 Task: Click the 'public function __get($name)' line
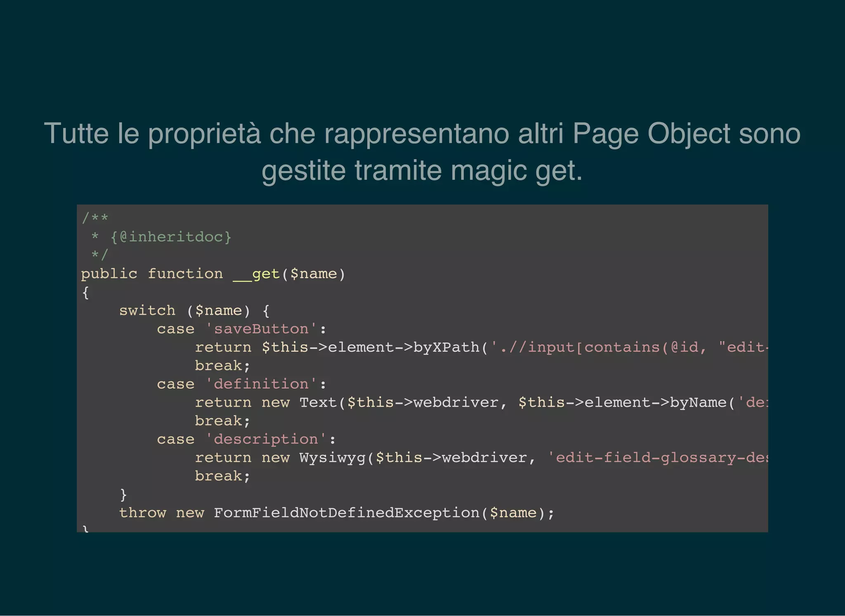213,274
